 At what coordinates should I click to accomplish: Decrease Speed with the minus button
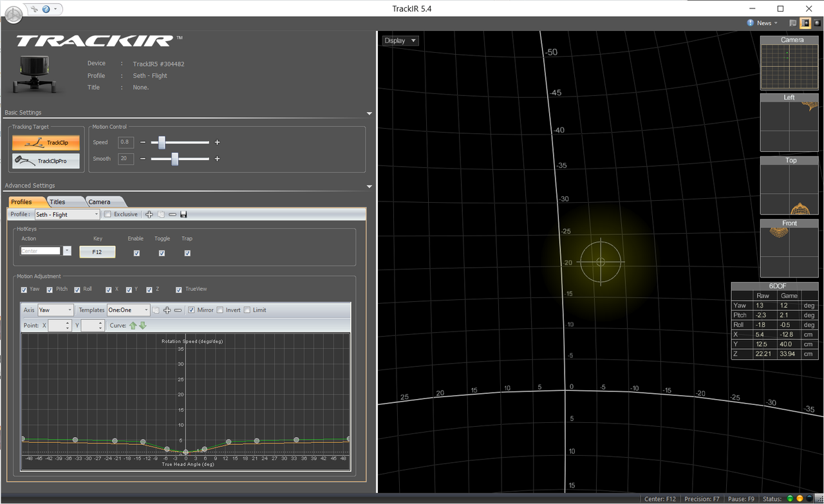pos(143,142)
